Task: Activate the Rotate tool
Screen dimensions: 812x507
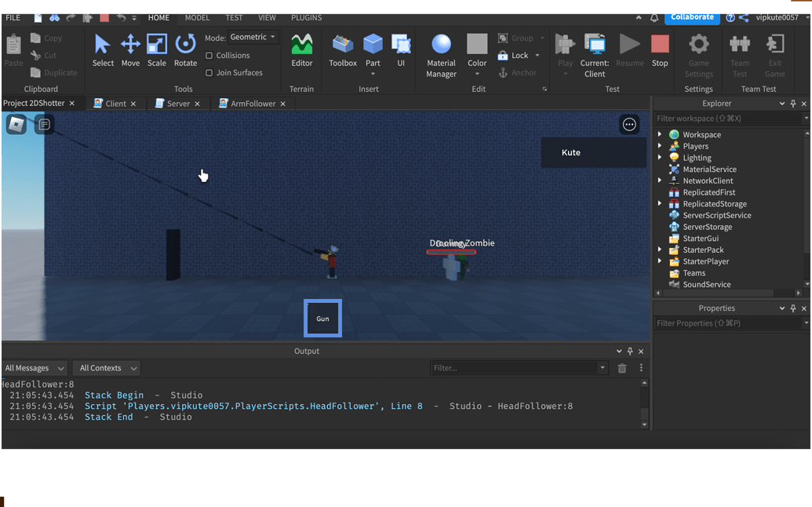Action: (x=185, y=50)
